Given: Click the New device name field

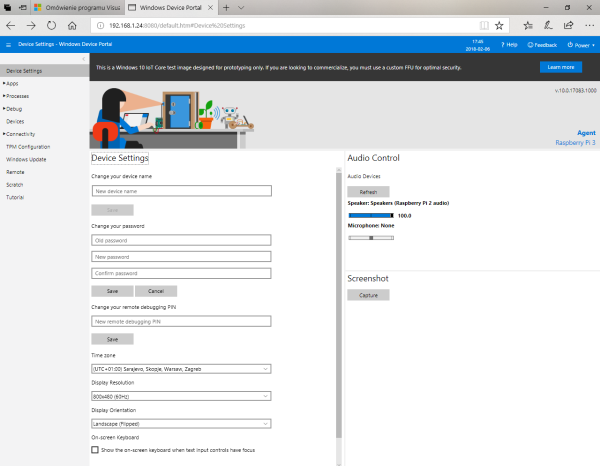Looking at the screenshot, I should pyautogui.click(x=181, y=190).
